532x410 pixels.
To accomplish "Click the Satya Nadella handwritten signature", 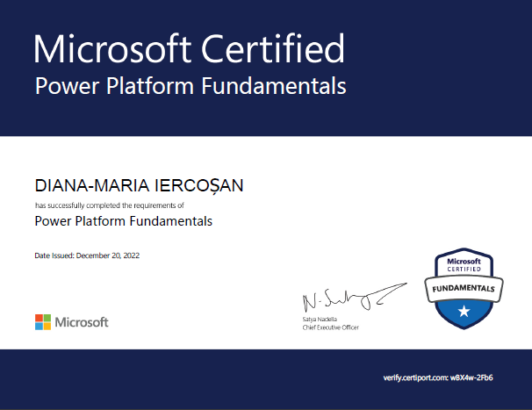I will (x=351, y=297).
